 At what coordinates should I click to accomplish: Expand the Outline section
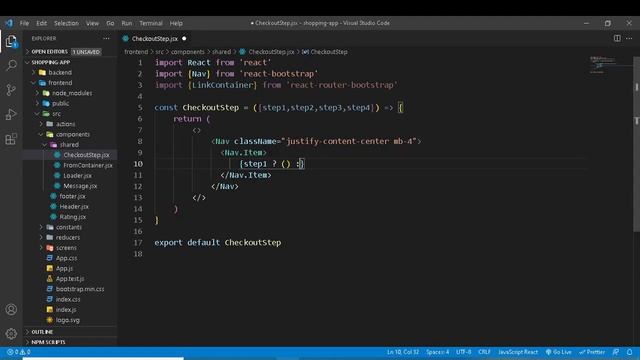(70, 332)
